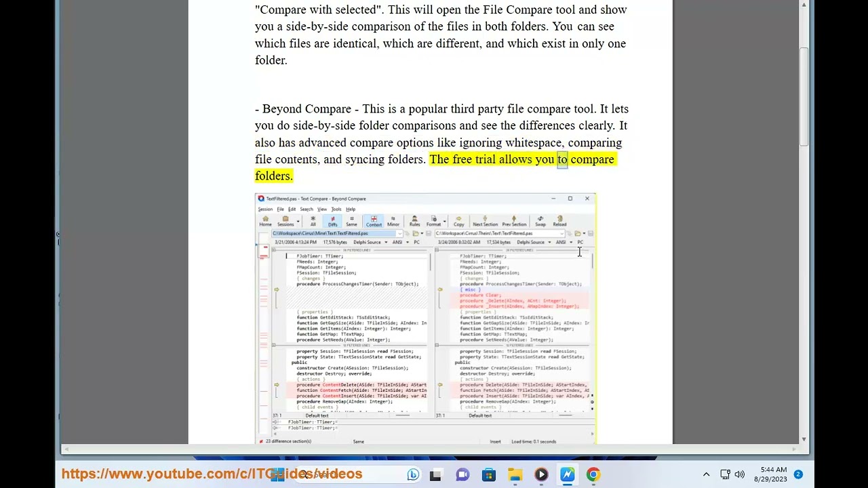
Task: Click scroll-up arrow of document scrollbar
Action: point(804,5)
